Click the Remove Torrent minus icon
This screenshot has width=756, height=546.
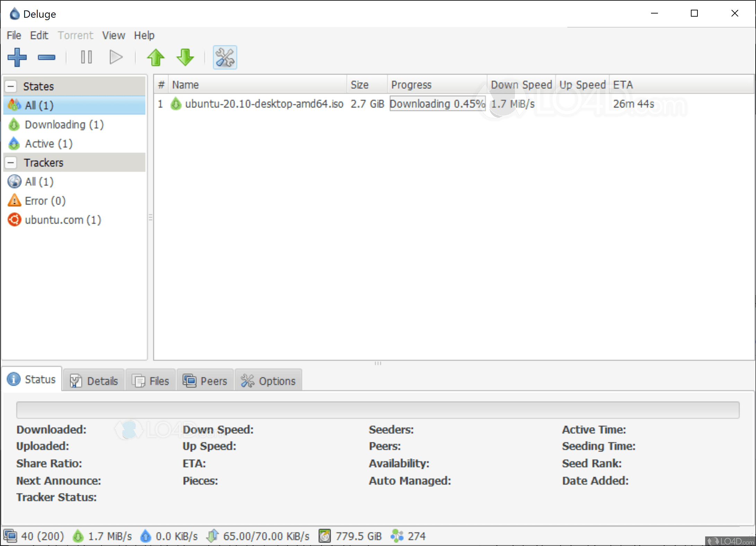pos(46,57)
